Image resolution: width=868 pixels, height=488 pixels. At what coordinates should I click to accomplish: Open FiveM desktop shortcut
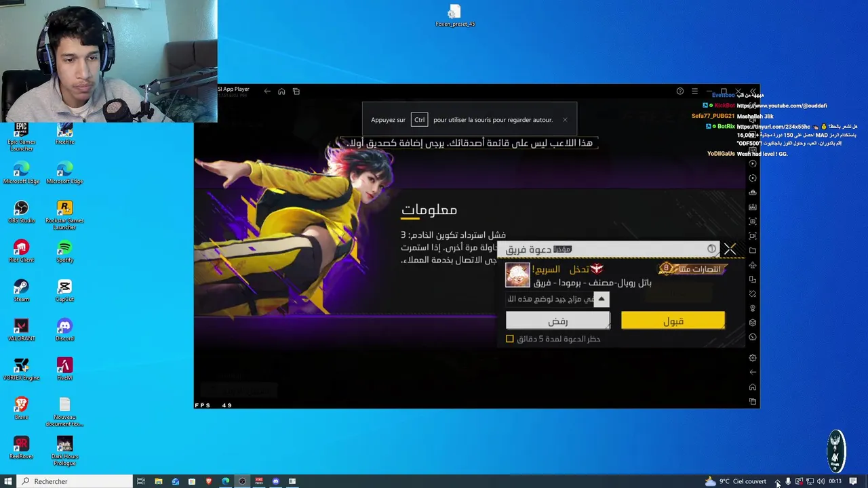[64, 369]
